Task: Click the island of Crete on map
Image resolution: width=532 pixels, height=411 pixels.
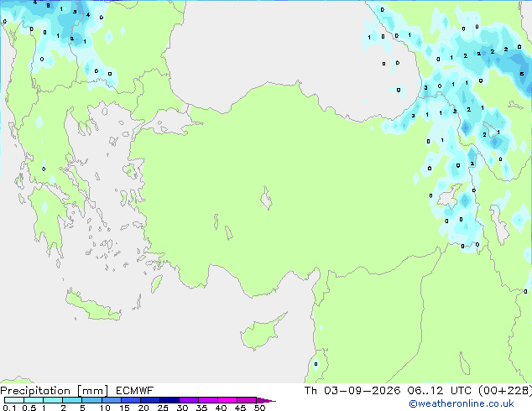Action: click(x=93, y=307)
